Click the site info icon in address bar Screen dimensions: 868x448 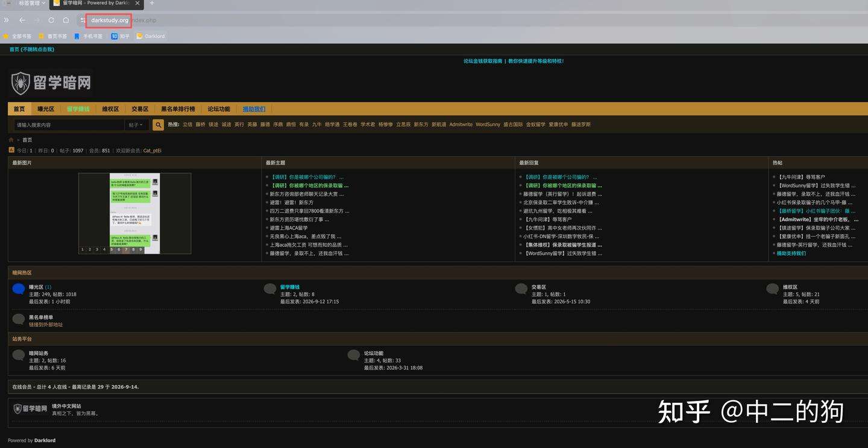[x=83, y=20]
